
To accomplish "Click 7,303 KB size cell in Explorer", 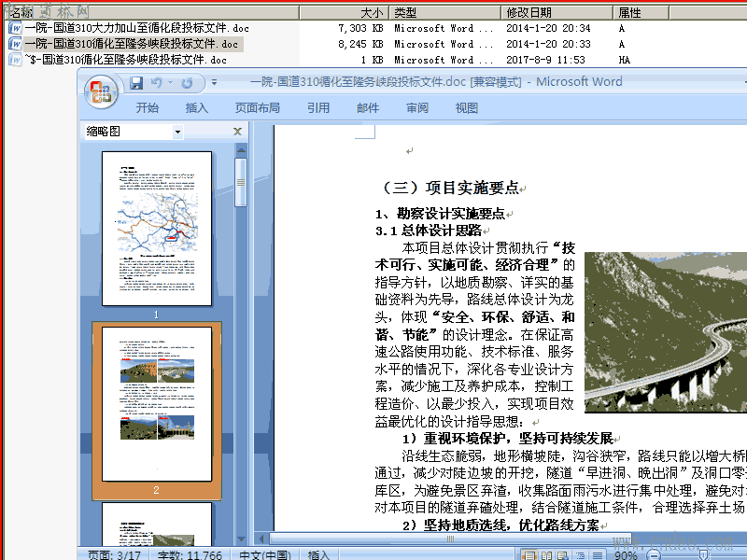I will 360,28.
